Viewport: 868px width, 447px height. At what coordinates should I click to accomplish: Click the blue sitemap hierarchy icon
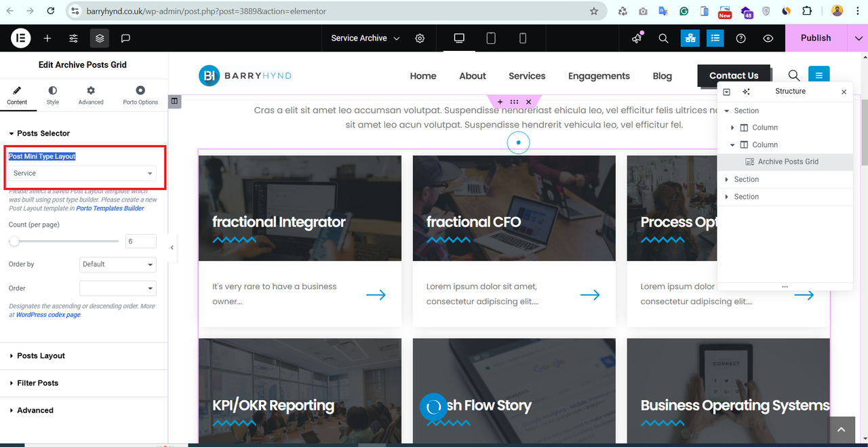pyautogui.click(x=690, y=38)
